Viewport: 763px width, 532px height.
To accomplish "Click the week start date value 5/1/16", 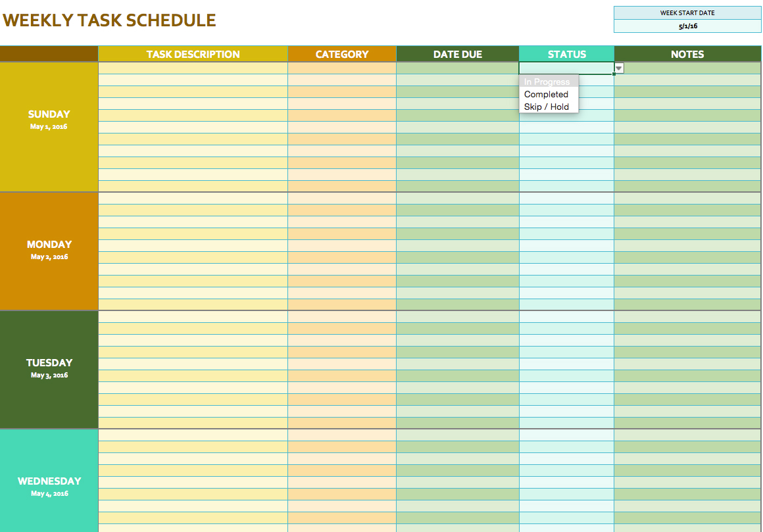I will (x=687, y=26).
